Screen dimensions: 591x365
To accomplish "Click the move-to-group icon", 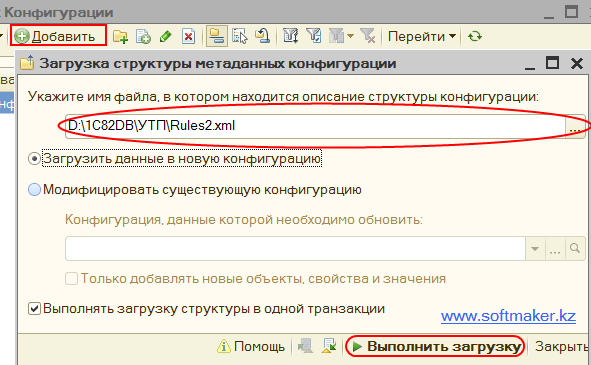I will coord(262,37).
